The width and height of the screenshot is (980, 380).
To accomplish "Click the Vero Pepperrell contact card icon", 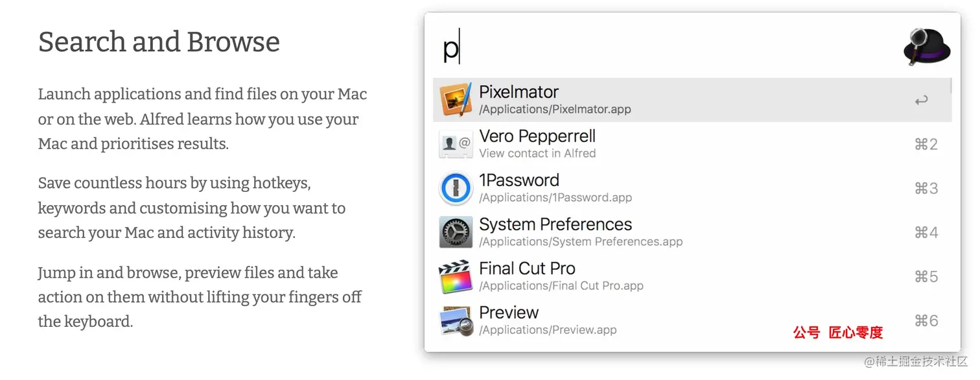I will [456, 144].
